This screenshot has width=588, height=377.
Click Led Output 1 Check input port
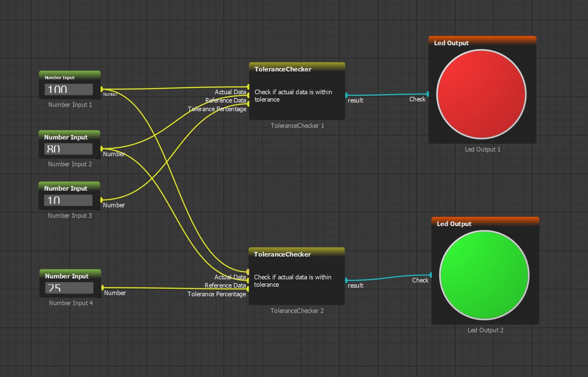tap(428, 94)
